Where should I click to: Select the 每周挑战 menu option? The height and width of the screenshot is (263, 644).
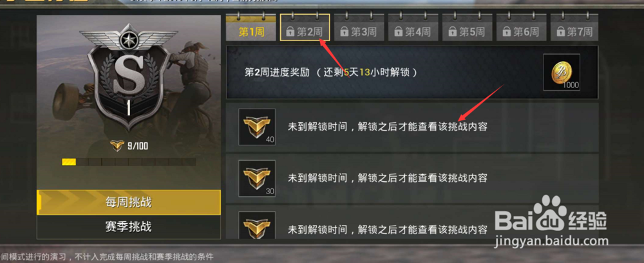tap(129, 203)
